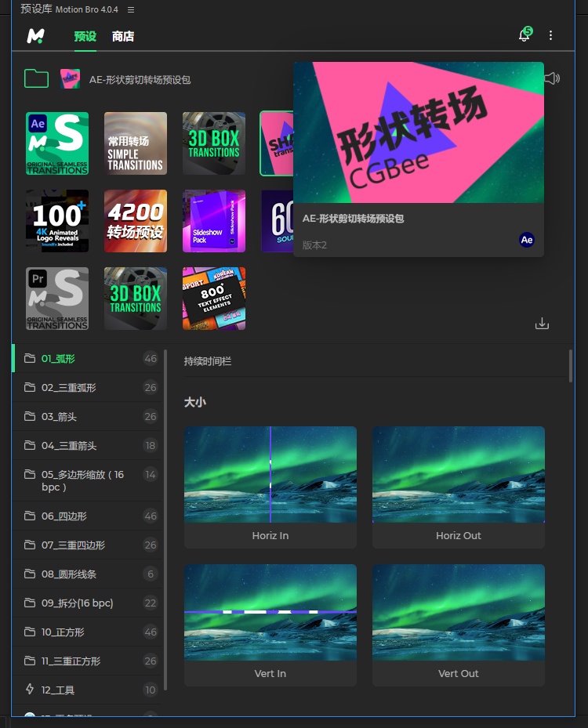This screenshot has width=588, height=728.
Task: Open notifications bell with badge 5
Action: (x=524, y=34)
